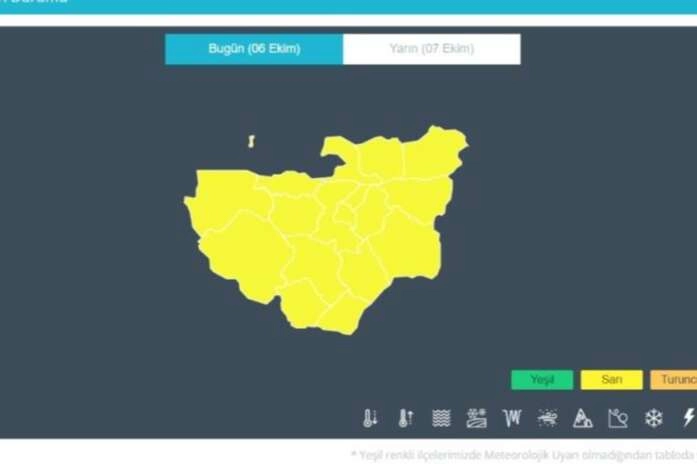Switch to the Bugün (06 Ekim) tab
Image resolution: width=697 pixels, height=464 pixels.
pyautogui.click(x=254, y=49)
